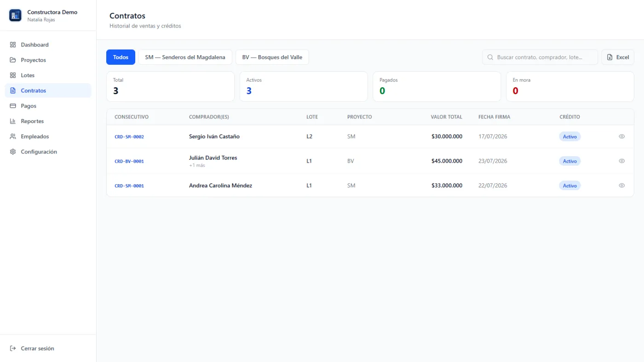
Task: Filter by SM — Senderos del Magdalena
Action: [185, 57]
